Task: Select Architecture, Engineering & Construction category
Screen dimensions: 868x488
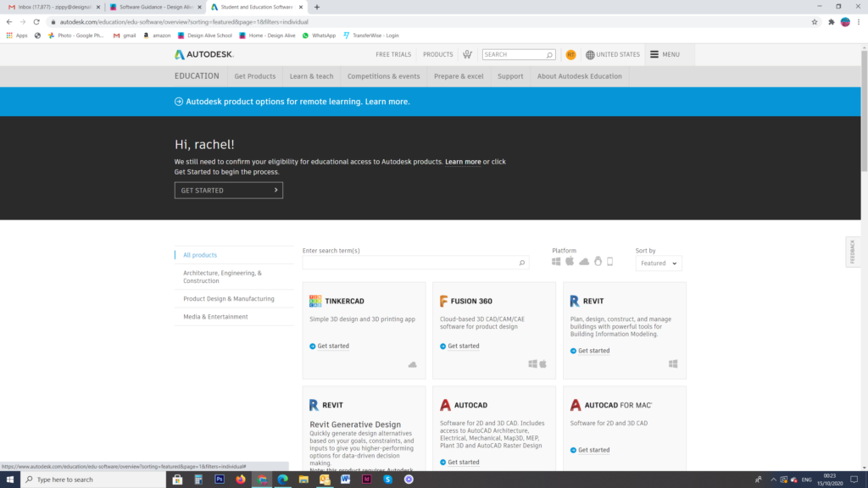Action: point(223,277)
